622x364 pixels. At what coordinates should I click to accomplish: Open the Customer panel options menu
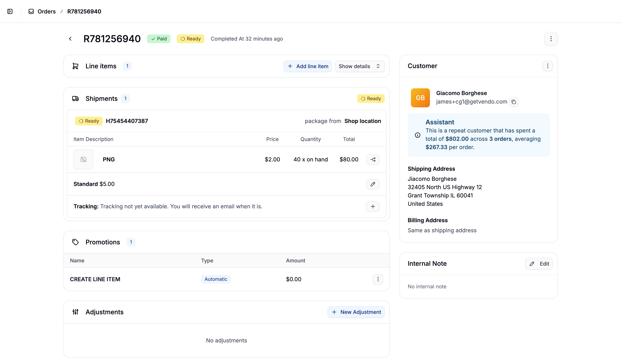547,66
